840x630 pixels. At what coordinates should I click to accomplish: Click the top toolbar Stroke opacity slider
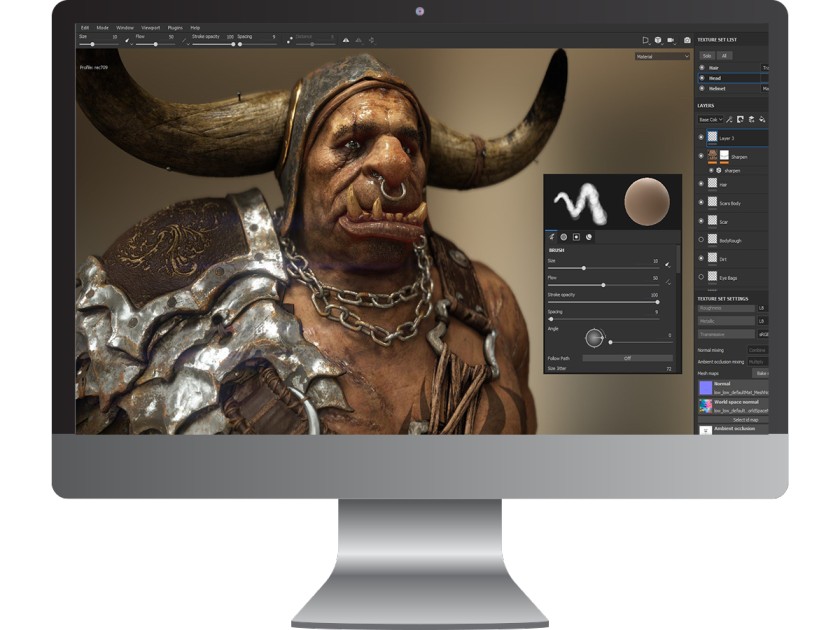tap(213, 44)
